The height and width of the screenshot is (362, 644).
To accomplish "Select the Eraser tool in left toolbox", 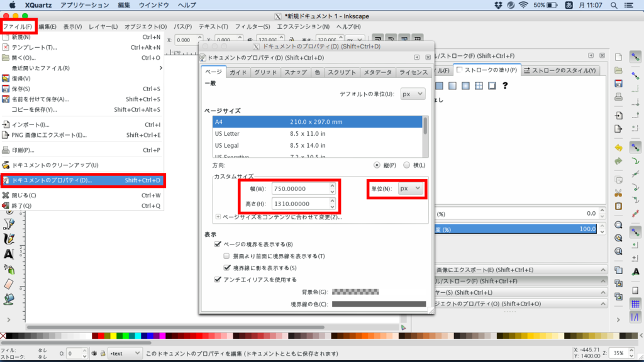I will (x=9, y=284).
